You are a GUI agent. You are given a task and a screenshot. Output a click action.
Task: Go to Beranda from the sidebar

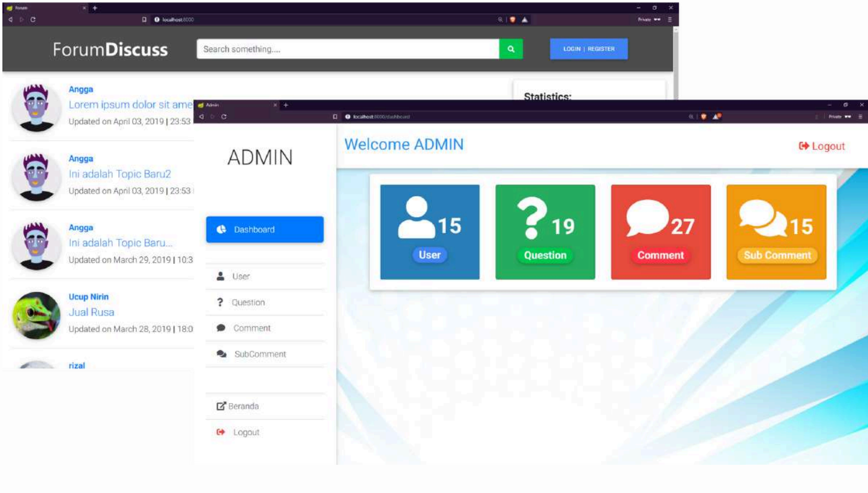(x=243, y=406)
